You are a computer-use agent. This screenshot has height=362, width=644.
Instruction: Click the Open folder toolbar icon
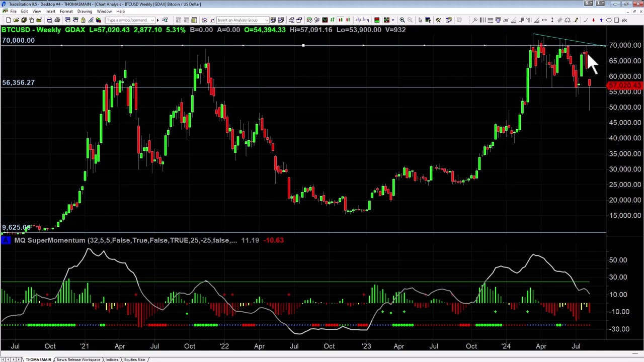click(16, 20)
